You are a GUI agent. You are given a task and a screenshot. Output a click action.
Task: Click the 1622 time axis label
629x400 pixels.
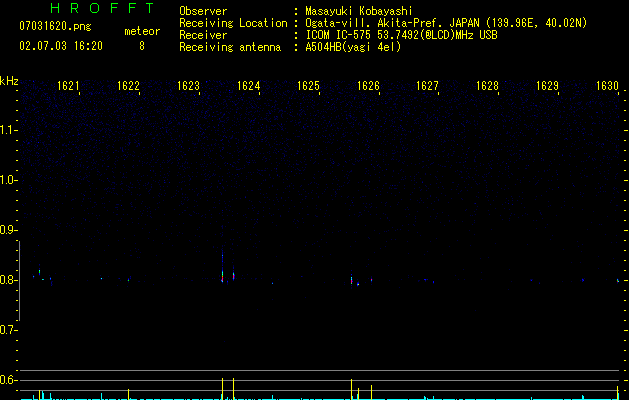(x=128, y=85)
